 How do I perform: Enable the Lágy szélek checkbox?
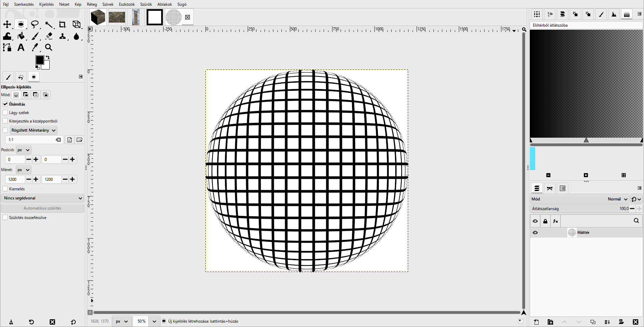point(5,112)
